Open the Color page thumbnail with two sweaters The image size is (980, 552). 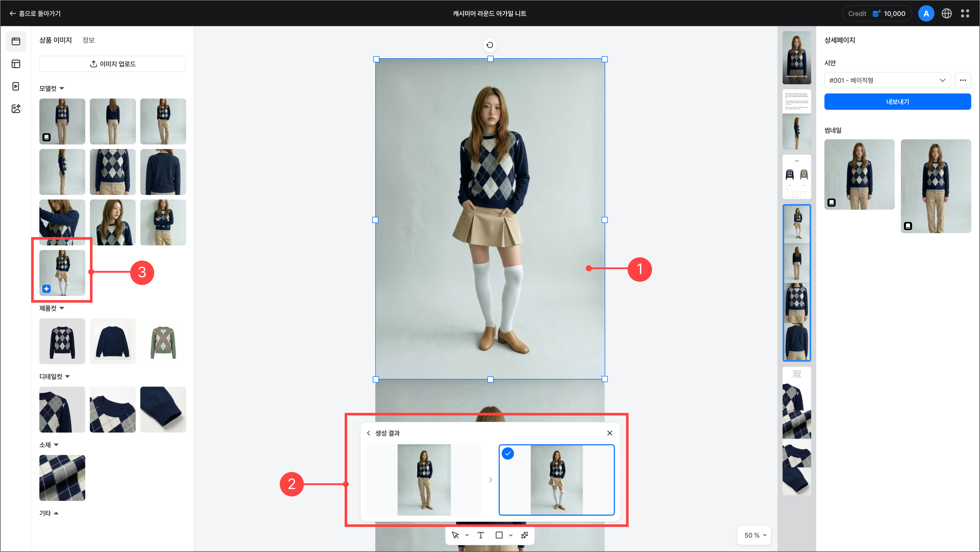click(797, 177)
